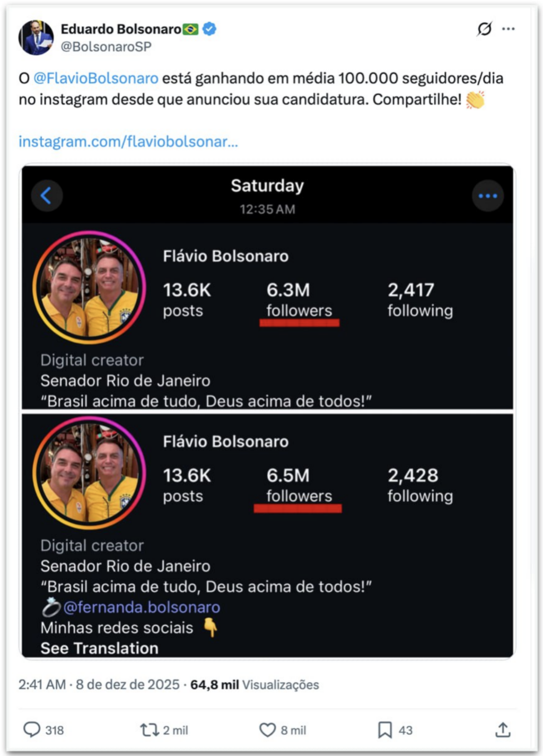
Task: Click the @BolsonaroSP handle
Action: click(x=106, y=47)
